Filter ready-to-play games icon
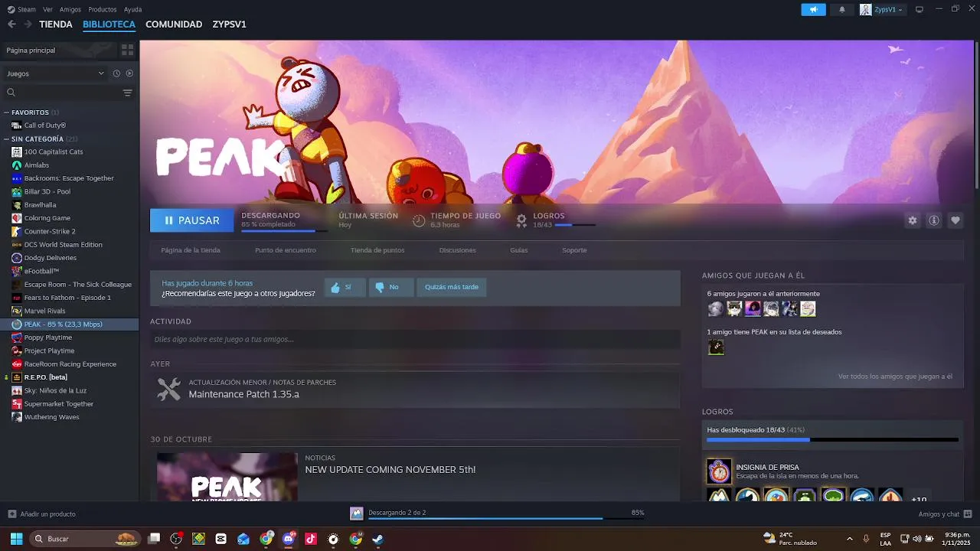Image resolution: width=980 pixels, height=551 pixels. coord(129,73)
